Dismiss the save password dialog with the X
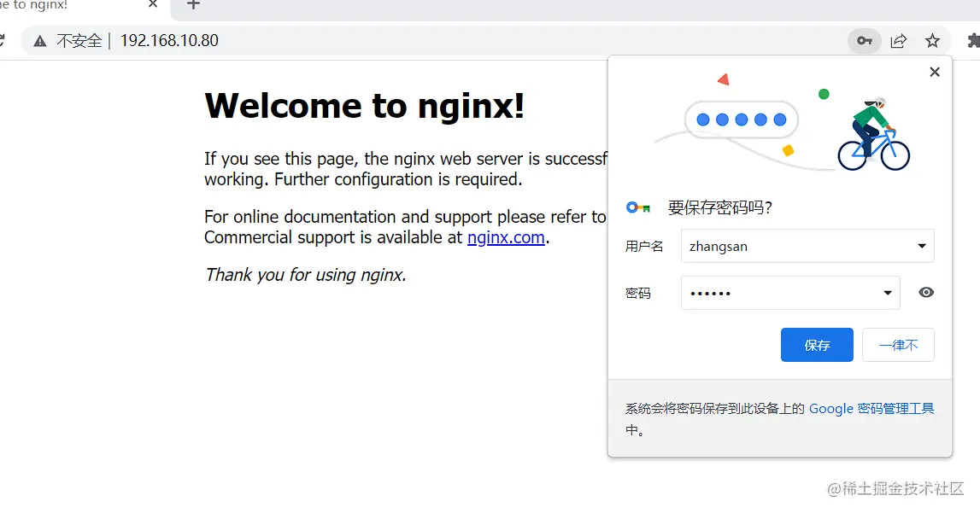 click(x=934, y=72)
